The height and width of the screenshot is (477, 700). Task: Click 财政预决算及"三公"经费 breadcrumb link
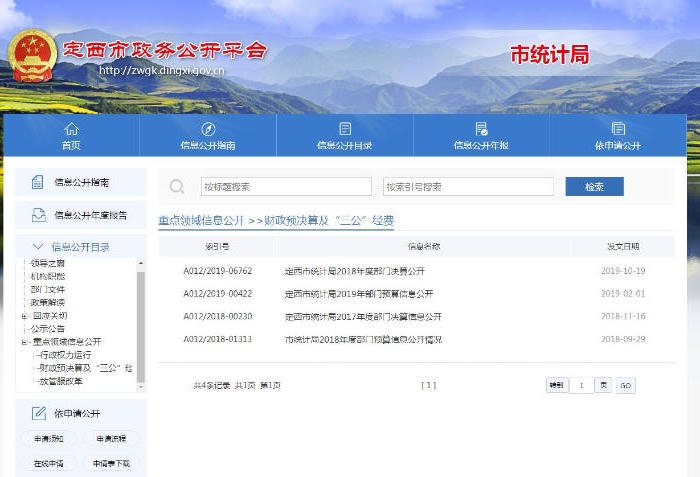click(329, 220)
